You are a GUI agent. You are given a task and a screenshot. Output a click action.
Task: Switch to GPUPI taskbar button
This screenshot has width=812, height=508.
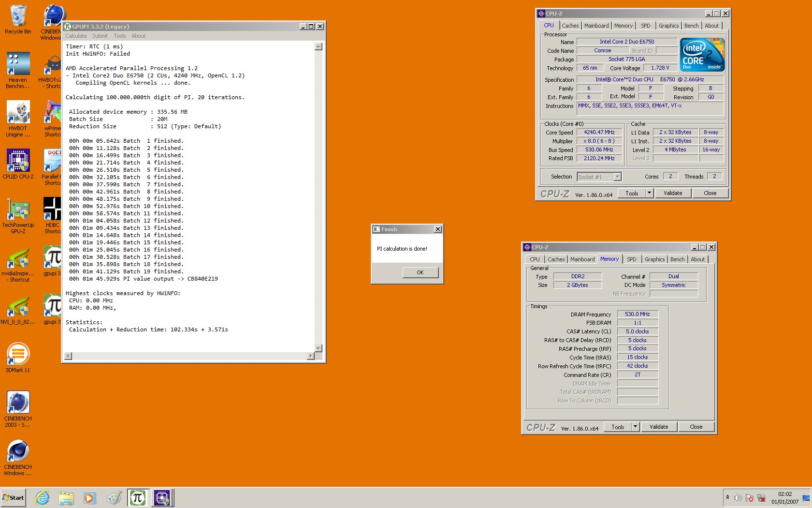tap(138, 498)
